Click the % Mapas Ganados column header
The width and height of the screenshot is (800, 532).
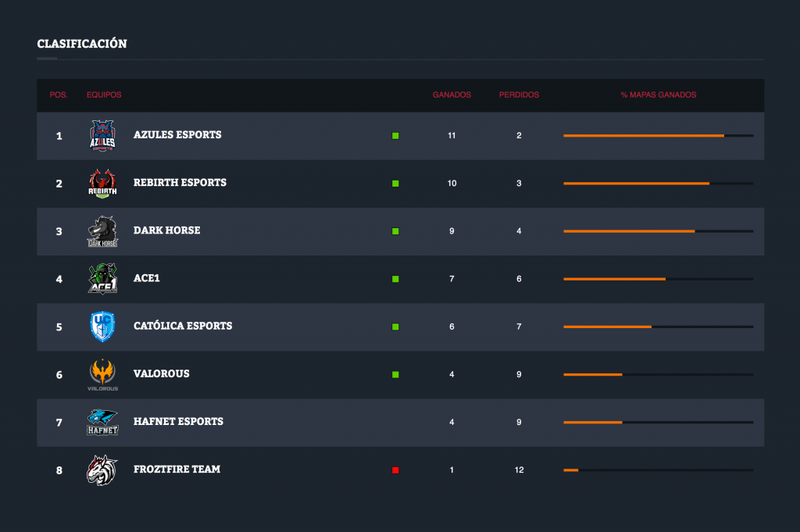point(658,95)
